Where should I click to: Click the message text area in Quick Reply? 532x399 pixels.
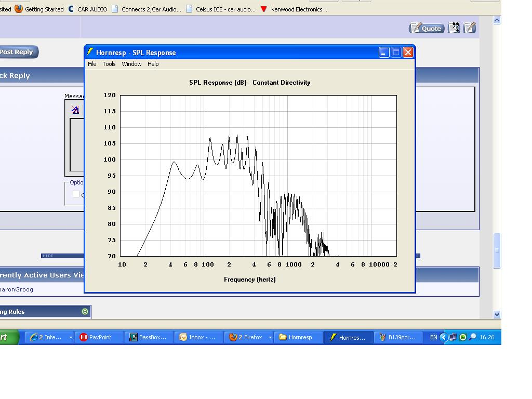pyautogui.click(x=77, y=145)
